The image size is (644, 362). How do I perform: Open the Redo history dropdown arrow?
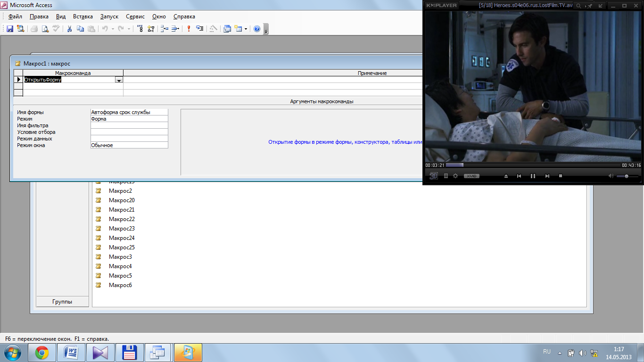click(x=129, y=29)
